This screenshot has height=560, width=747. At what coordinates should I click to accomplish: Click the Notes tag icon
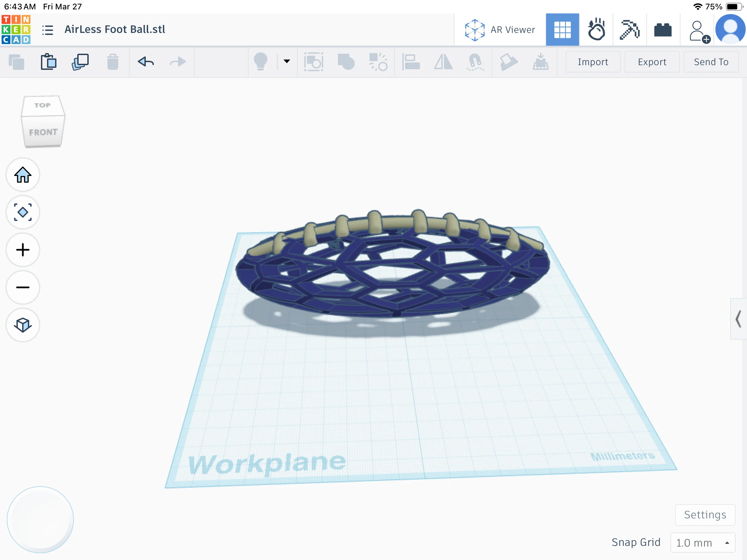tap(508, 62)
